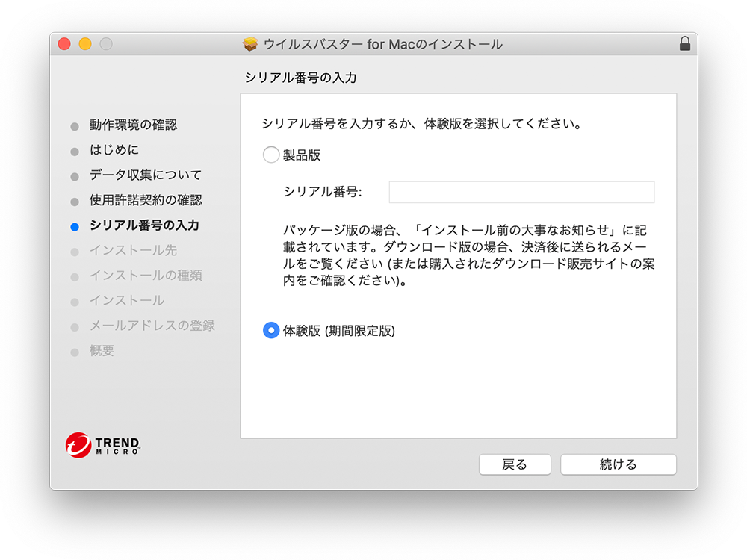Viewport: 747px width, 560px height.
Task: Select the 概要 step in sidebar
Action: point(102,351)
